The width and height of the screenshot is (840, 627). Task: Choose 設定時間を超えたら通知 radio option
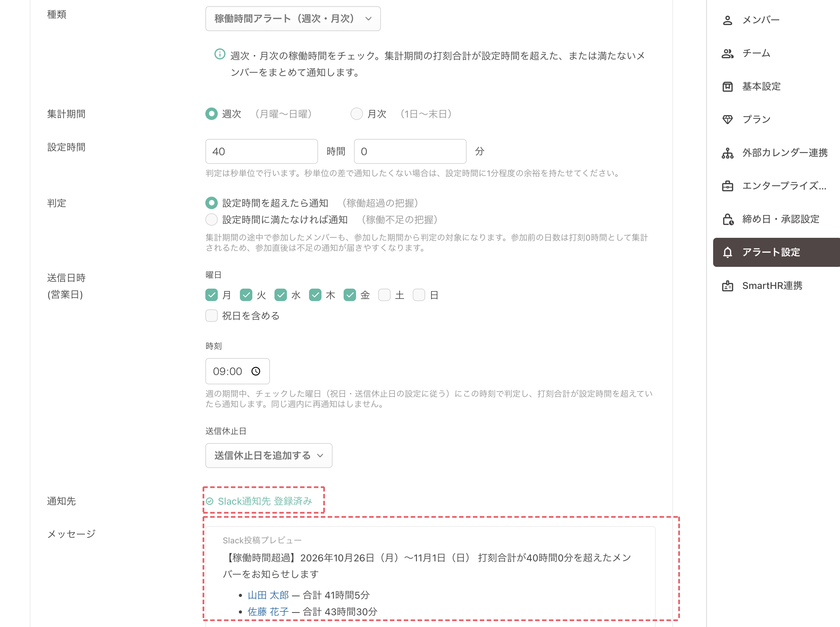tap(212, 203)
